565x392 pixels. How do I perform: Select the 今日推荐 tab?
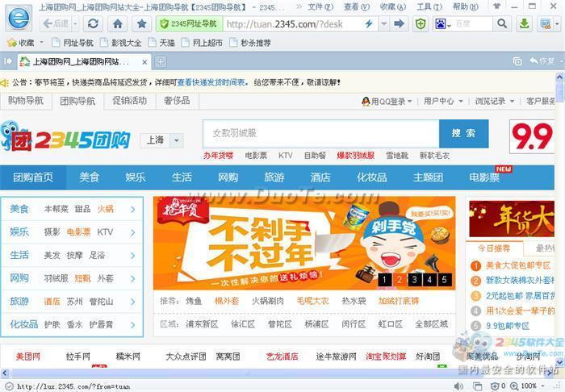click(x=493, y=248)
